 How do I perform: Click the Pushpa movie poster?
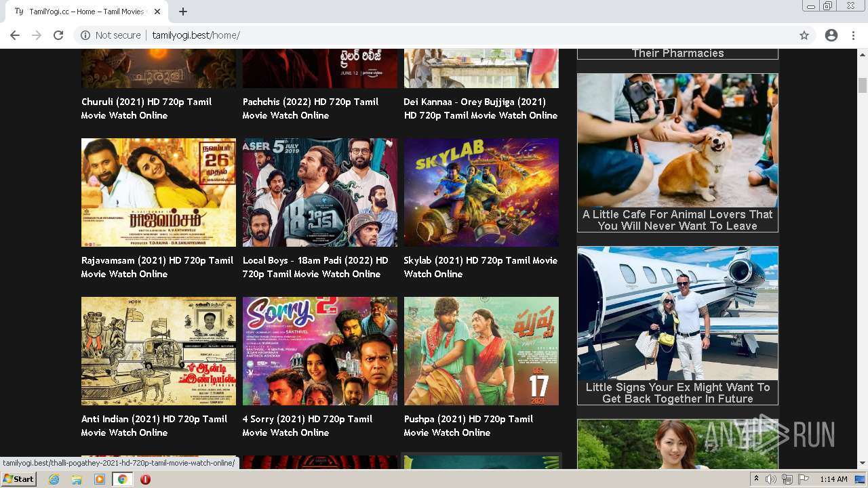pos(481,351)
